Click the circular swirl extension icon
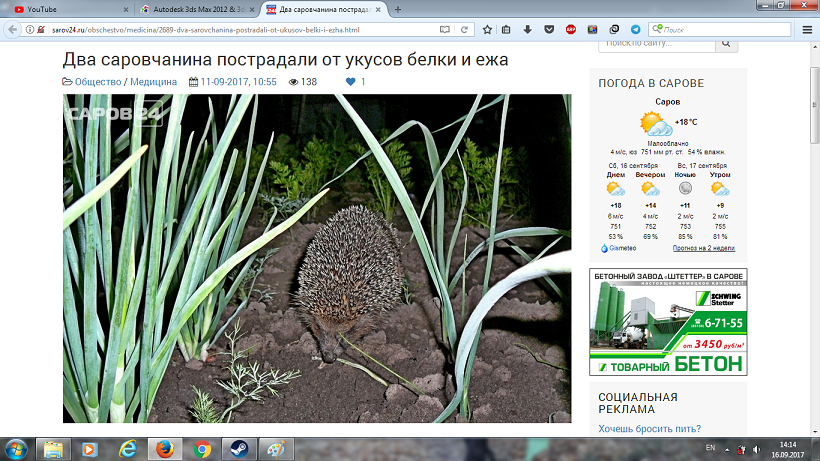 coord(614,30)
